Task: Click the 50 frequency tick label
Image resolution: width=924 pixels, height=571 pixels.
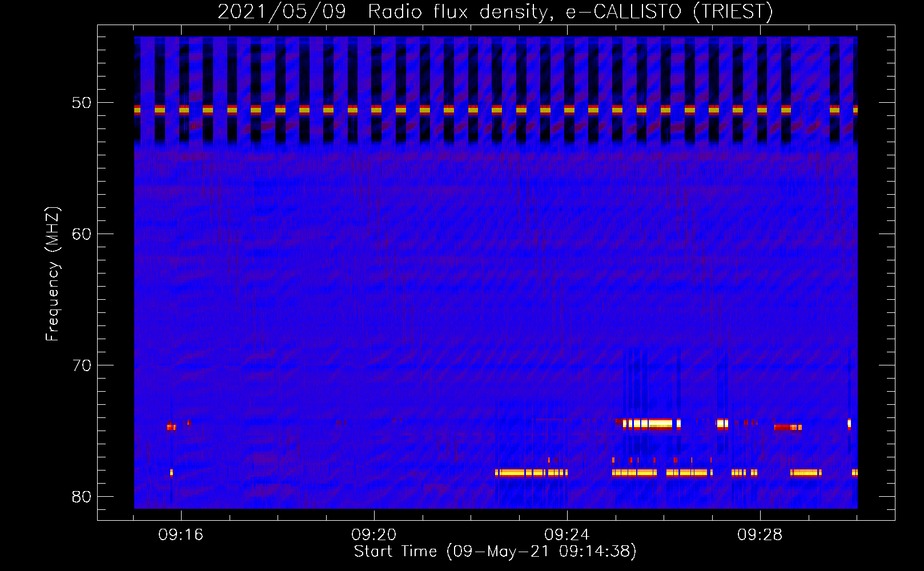Action: pos(82,103)
